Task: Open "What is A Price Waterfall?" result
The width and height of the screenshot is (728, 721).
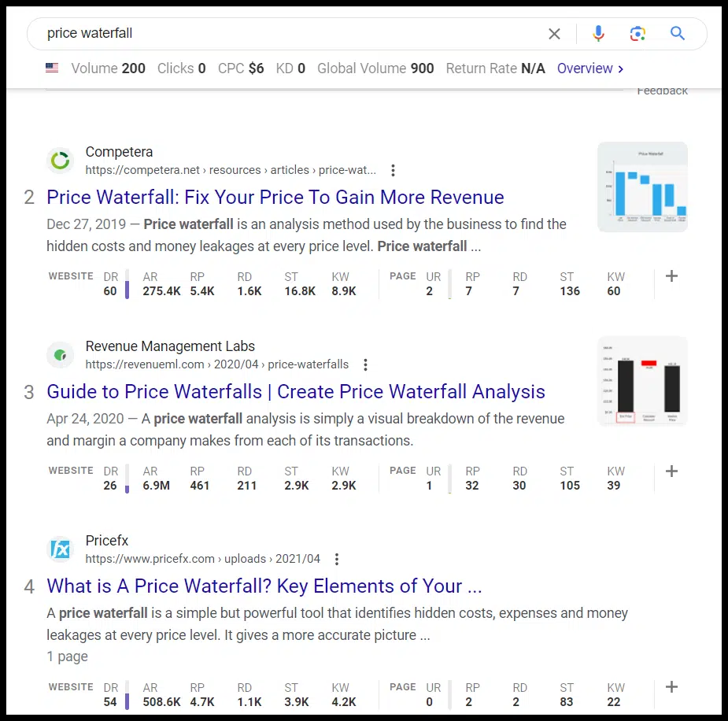Action: pos(264,586)
